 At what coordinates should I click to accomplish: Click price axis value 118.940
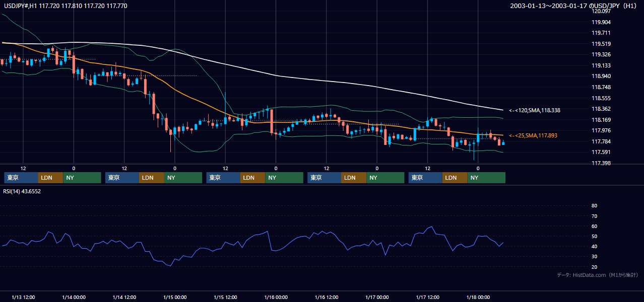point(601,76)
